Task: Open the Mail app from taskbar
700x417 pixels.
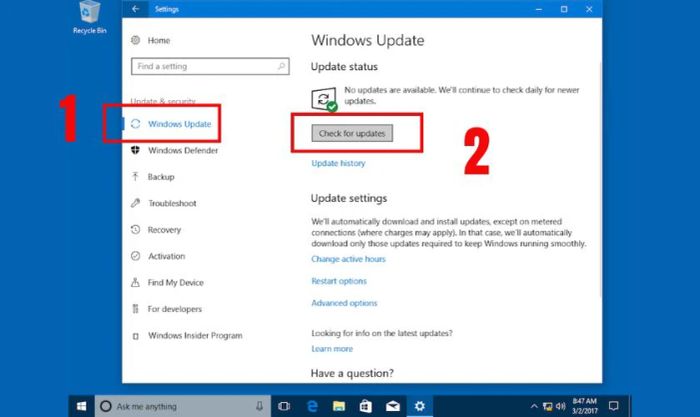Action: point(393,406)
